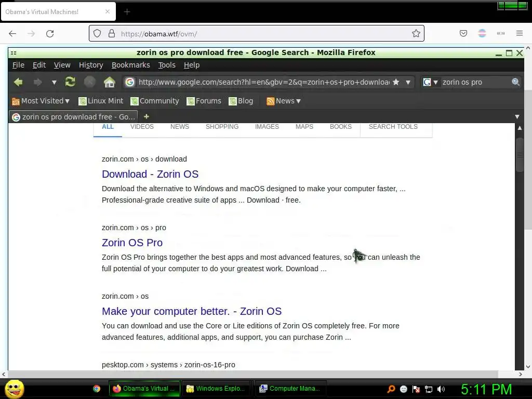Open the Pocket save icon
This screenshot has height=399, width=532.
(x=463, y=33)
